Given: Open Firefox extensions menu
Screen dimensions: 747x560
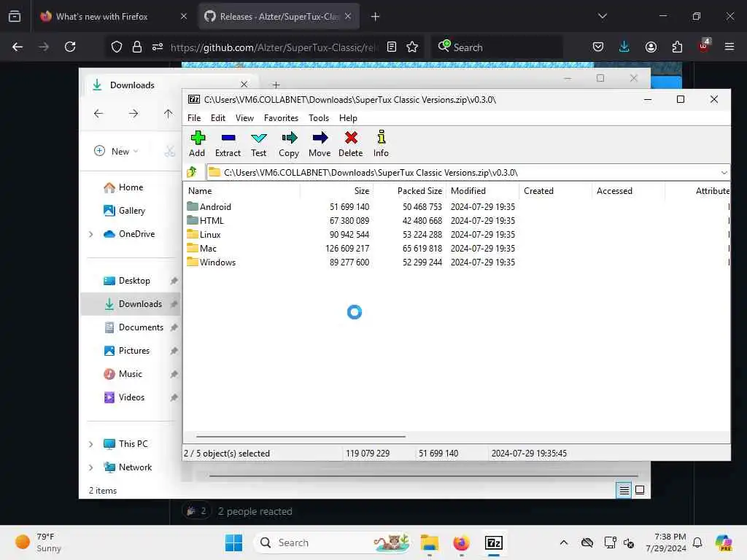Looking at the screenshot, I should tap(677, 47).
